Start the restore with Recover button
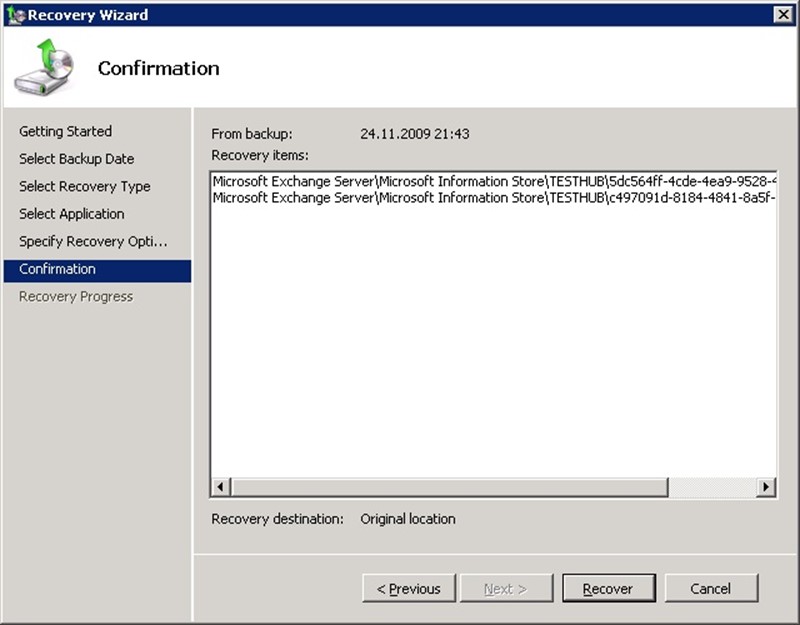The width and height of the screenshot is (800, 625). (x=609, y=589)
